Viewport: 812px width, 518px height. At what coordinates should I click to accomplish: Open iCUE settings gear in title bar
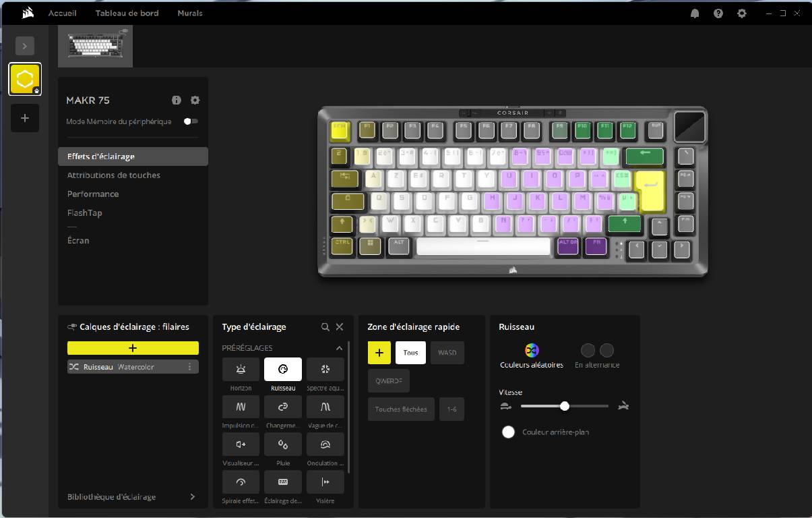pos(742,13)
